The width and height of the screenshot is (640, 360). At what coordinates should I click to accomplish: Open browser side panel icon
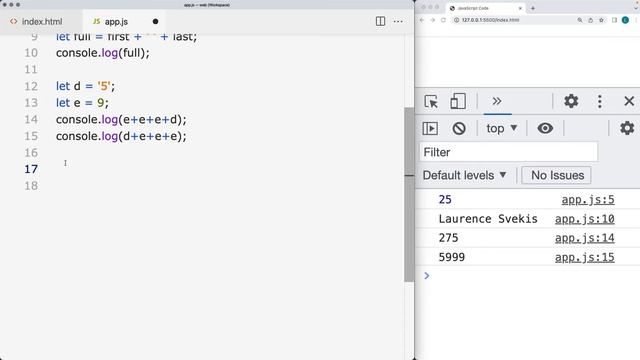(x=614, y=20)
